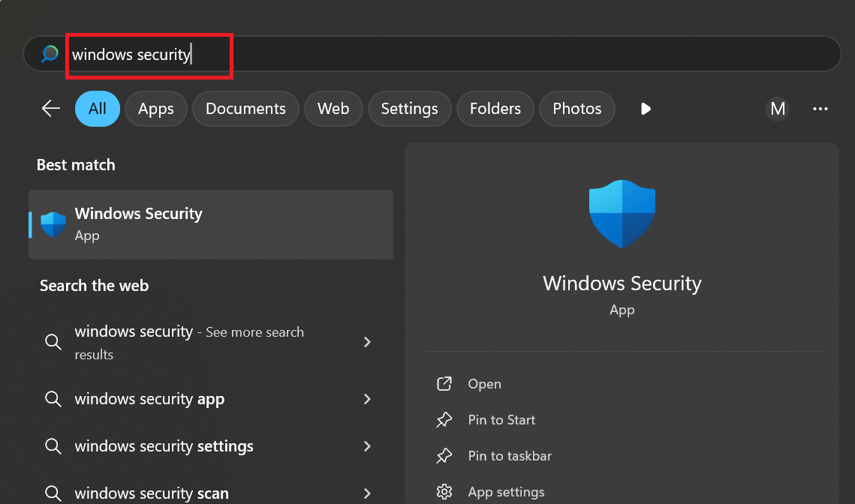
Task: Open the Photos filter tab
Action: [577, 109]
